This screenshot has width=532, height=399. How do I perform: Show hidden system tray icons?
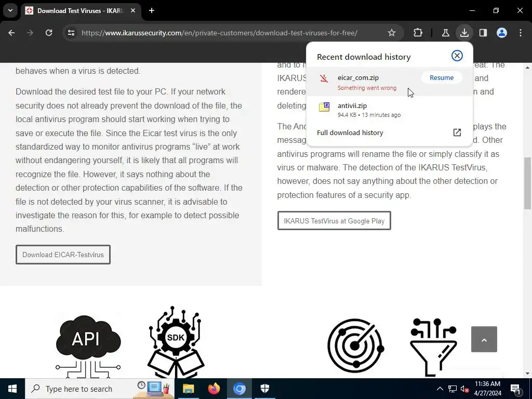(440, 389)
